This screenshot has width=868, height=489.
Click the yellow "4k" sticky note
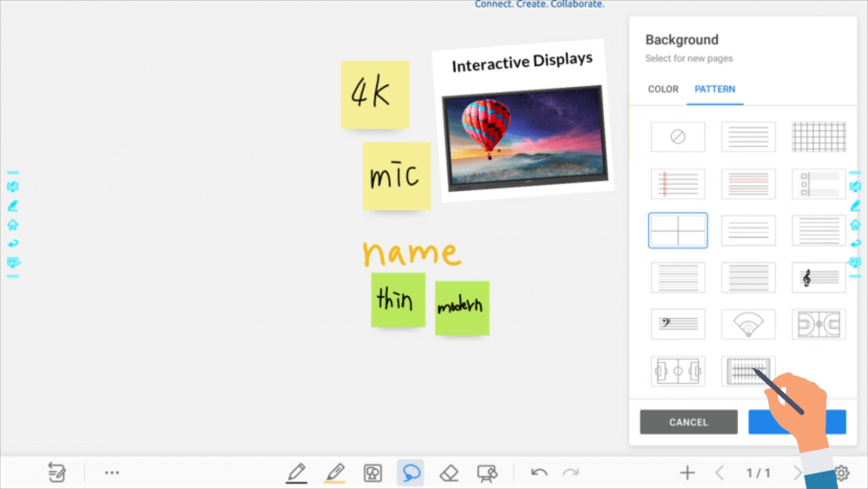coord(374,95)
